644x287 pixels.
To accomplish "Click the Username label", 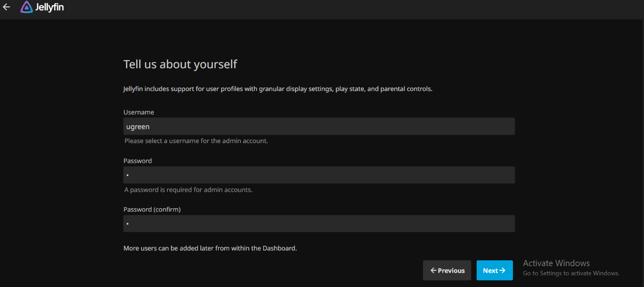I will tap(139, 112).
